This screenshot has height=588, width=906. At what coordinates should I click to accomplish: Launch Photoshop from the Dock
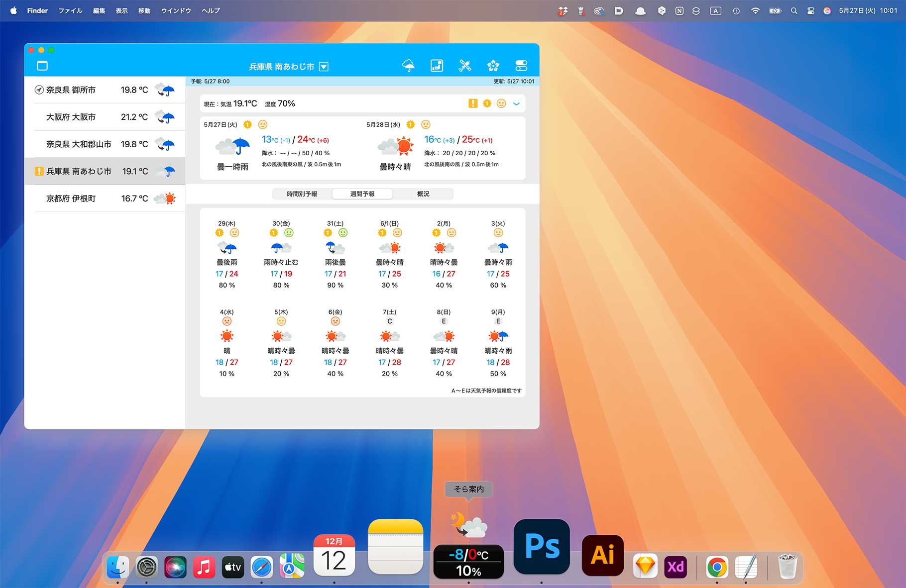tap(541, 547)
